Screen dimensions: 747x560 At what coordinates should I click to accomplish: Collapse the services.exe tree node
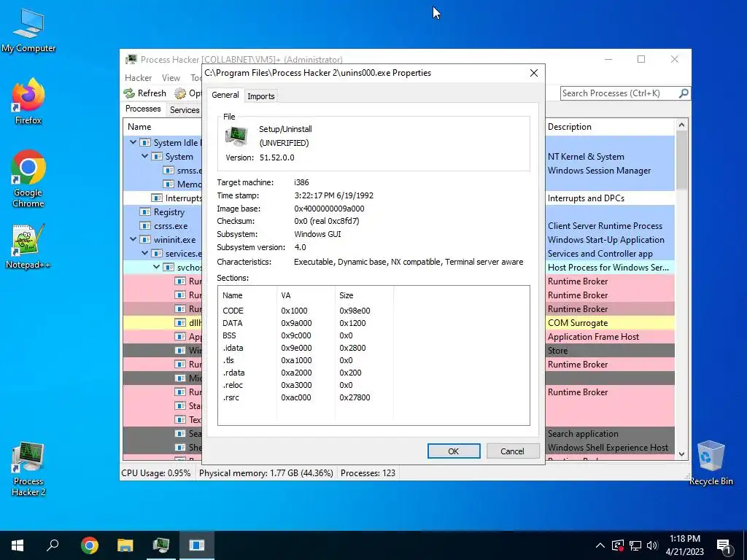pos(145,253)
